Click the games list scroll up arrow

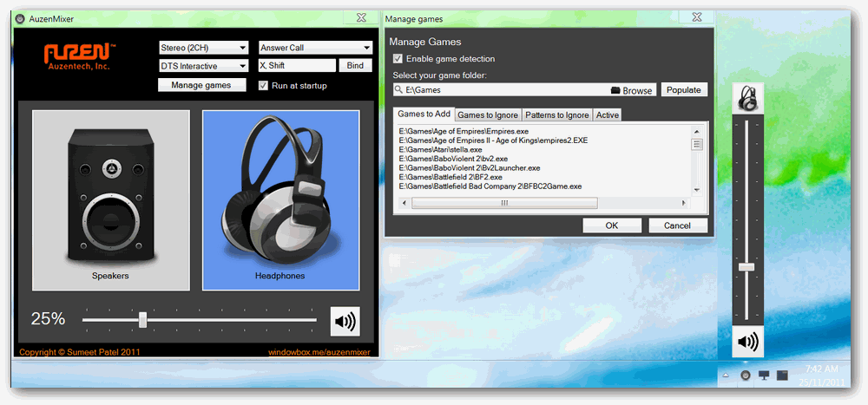pos(697,131)
